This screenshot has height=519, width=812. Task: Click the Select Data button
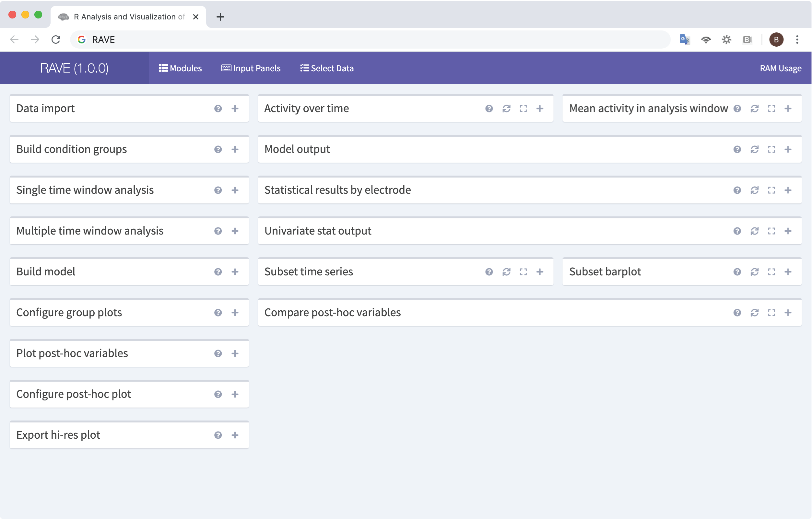coord(327,68)
